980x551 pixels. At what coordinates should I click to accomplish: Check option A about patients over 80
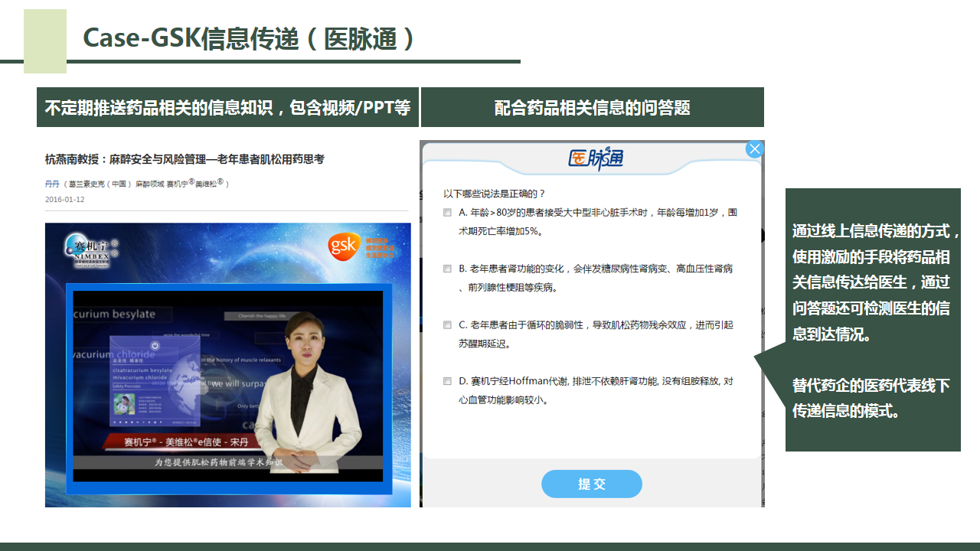(447, 213)
